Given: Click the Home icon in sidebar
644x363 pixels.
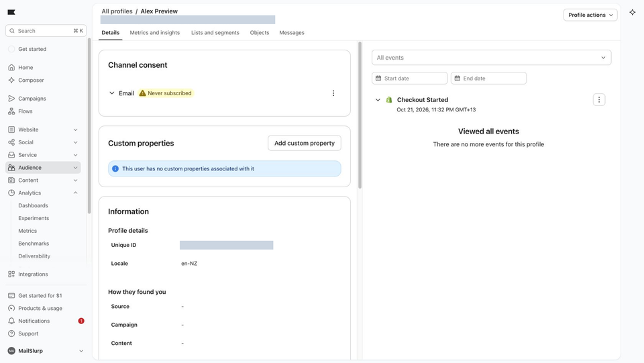Looking at the screenshot, I should pos(11,67).
